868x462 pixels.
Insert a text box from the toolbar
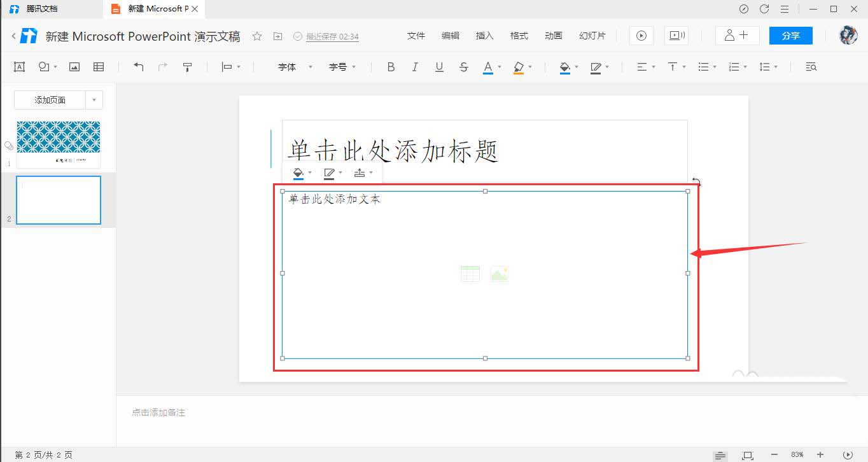coord(20,67)
